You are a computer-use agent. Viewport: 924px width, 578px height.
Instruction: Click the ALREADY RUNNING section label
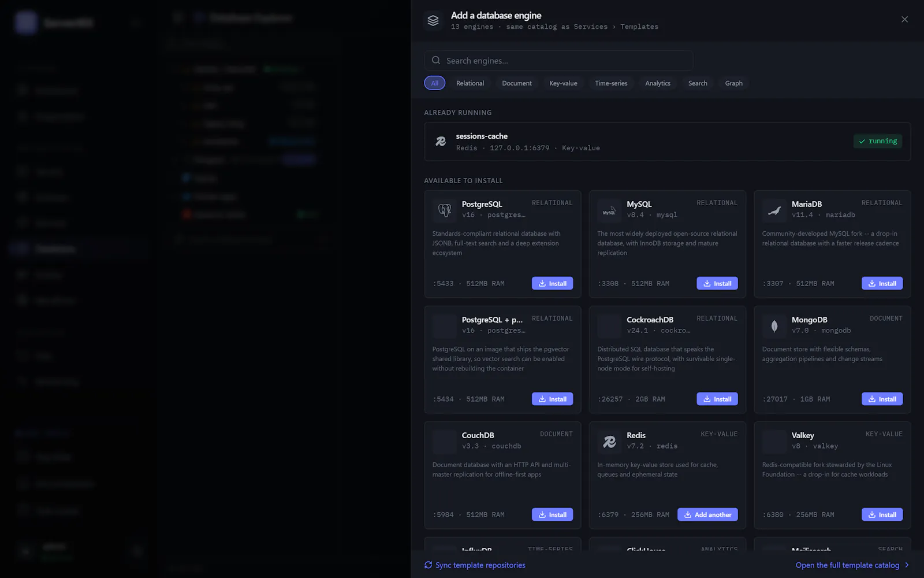click(x=458, y=113)
